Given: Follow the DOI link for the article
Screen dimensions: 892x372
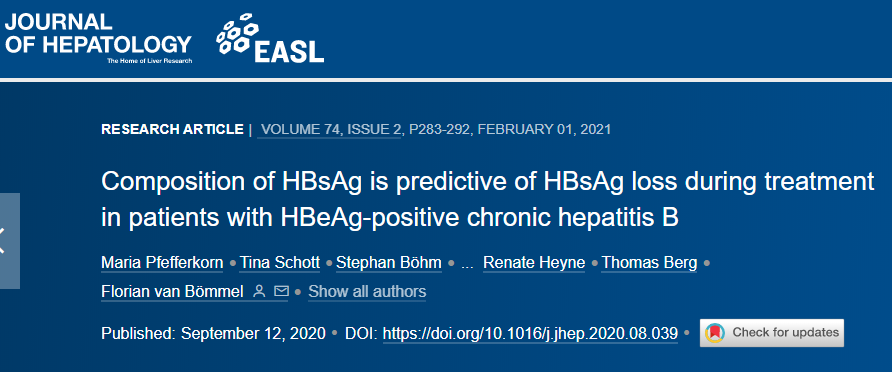Looking at the screenshot, I should 530,333.
